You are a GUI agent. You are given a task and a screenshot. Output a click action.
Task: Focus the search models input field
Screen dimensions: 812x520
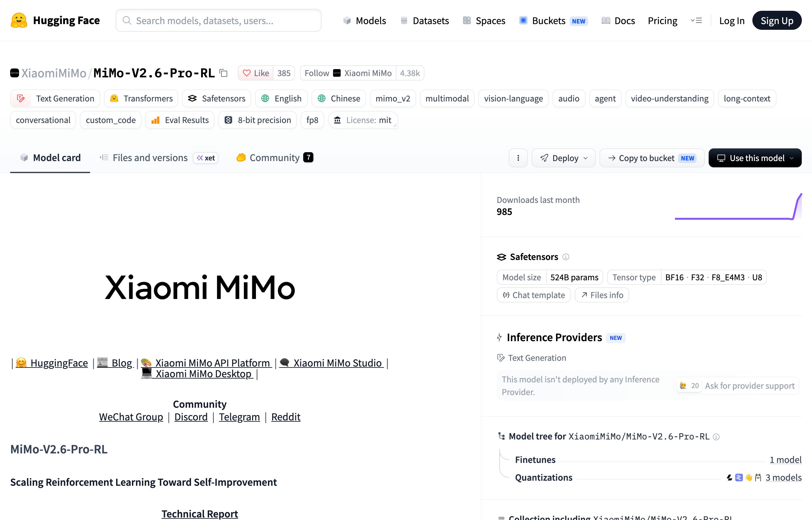pyautogui.click(x=219, y=21)
